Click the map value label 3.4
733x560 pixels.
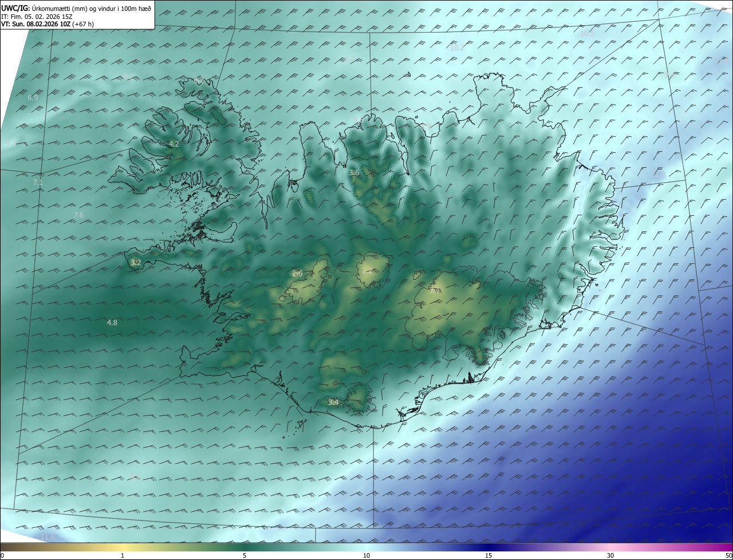tap(333, 403)
